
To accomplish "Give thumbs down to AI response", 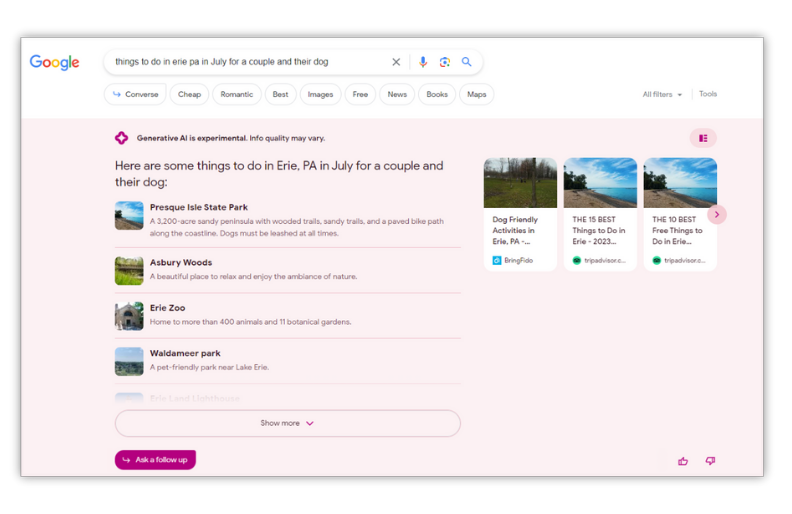I will pyautogui.click(x=710, y=461).
